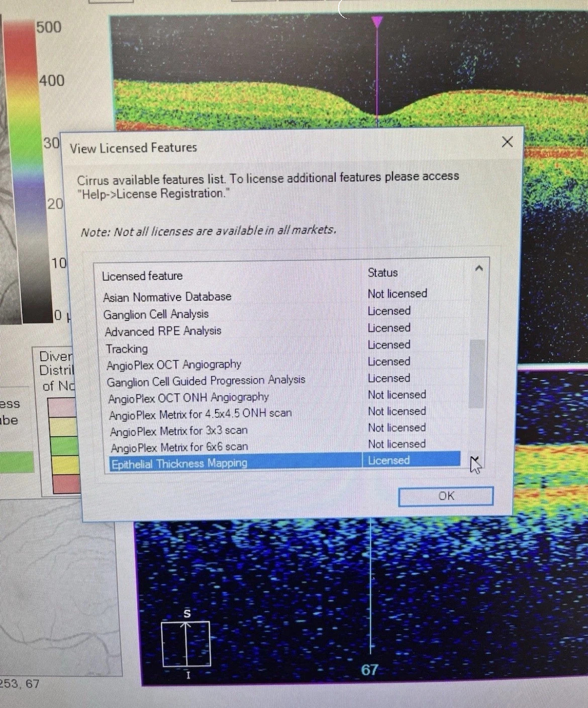Select AngioPlex OCT ONH Angiography entry
Viewport: 588px width, 708px height.
click(188, 397)
